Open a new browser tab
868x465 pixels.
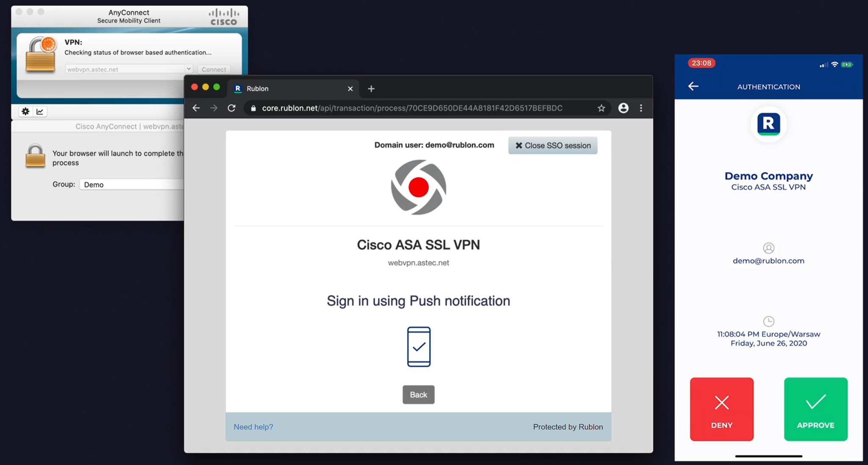coord(371,89)
